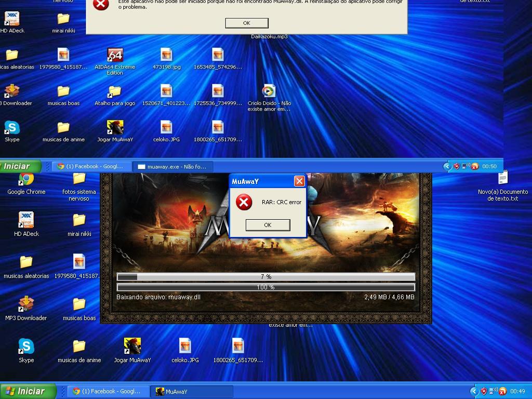
Task: Click OK on the MuAwaY.dll missing error
Action: click(x=247, y=23)
